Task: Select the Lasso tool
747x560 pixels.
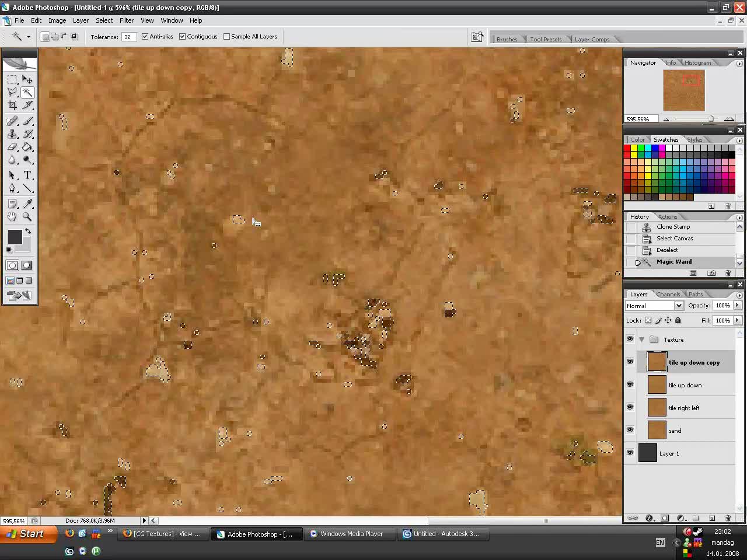Action: [x=13, y=92]
